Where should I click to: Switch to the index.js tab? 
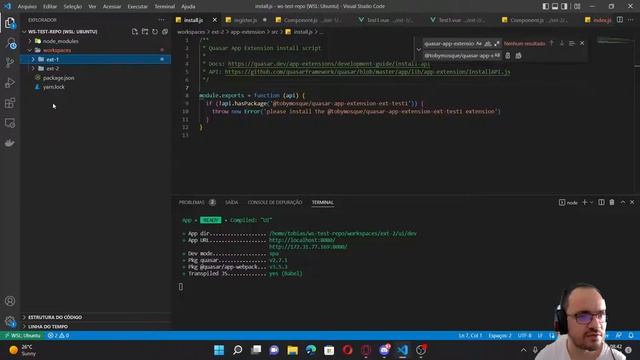point(602,20)
